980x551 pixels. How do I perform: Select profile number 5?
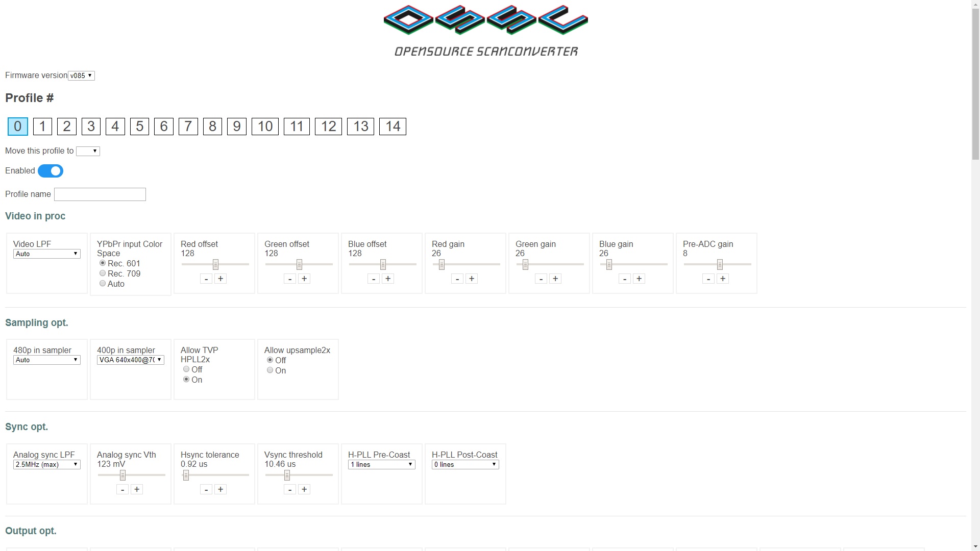[x=139, y=127]
